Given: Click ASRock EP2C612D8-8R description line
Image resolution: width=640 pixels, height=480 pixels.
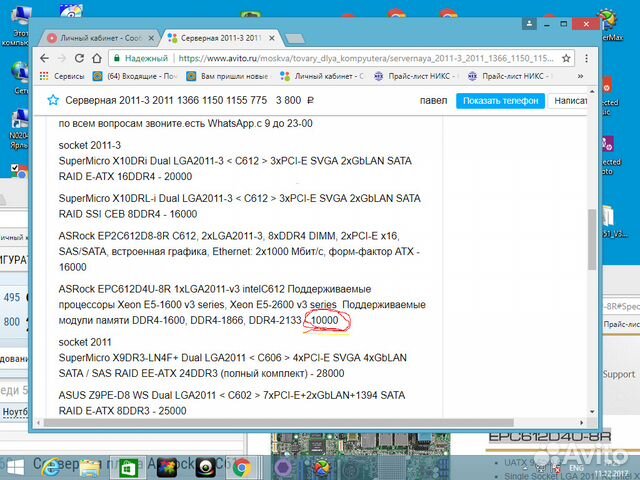Looking at the screenshot, I should pos(239,251).
